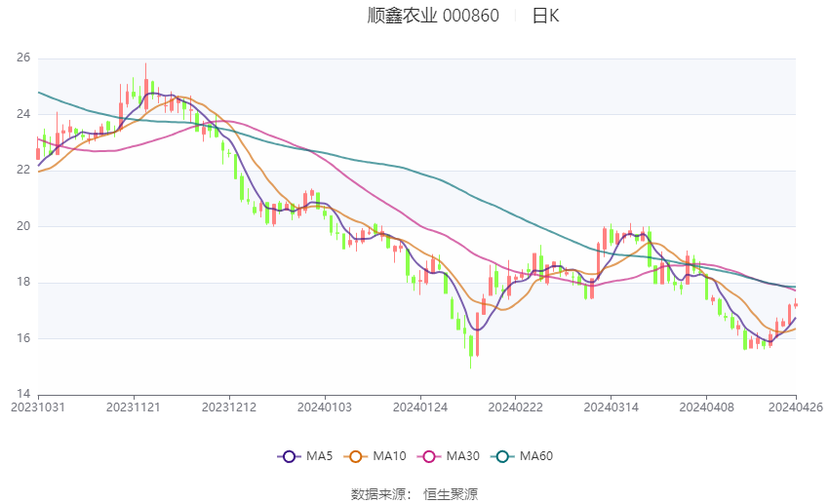Viewport: 829px width, 504px height.
Task: Click the data source text 数据来源：恒生聚源
Action: 414,494
